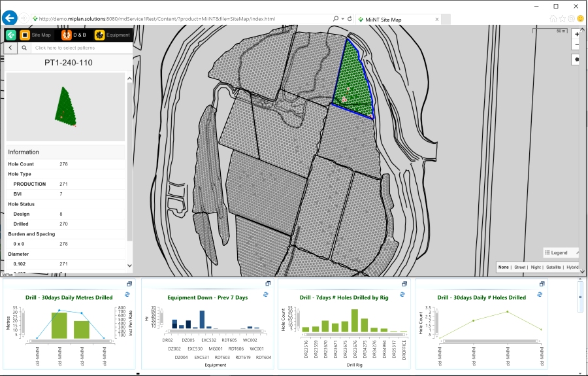Screen dimensions: 588x376
Task: Refresh the 7days Holes Drilled by Rig chart
Action: (403, 295)
